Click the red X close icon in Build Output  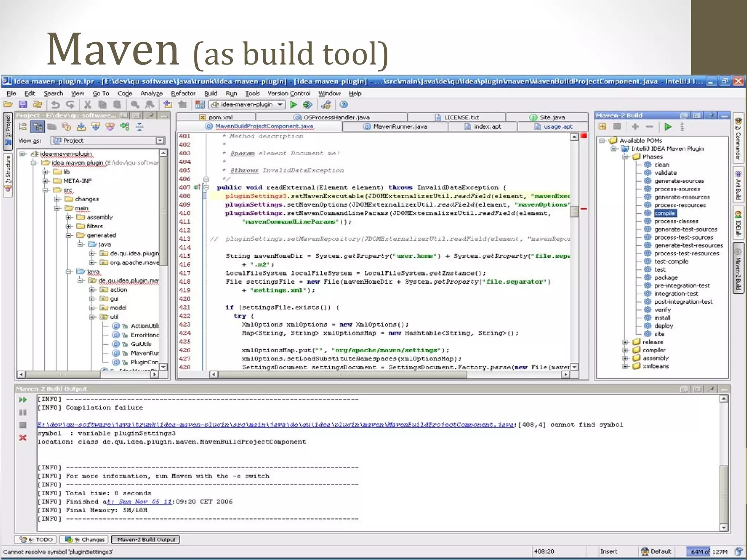23,437
